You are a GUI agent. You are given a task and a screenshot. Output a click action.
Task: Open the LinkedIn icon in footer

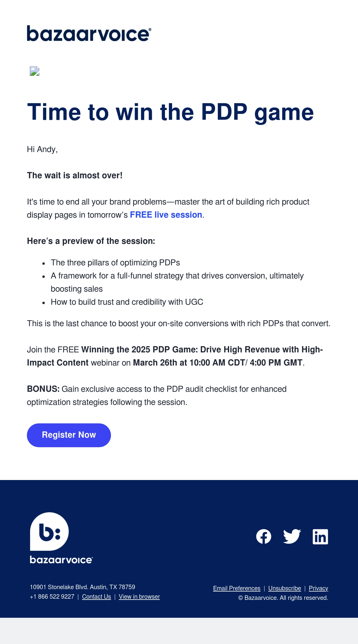point(320,537)
